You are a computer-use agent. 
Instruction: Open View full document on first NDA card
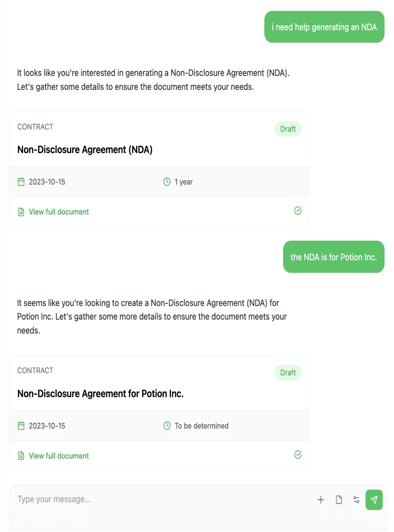[59, 212]
